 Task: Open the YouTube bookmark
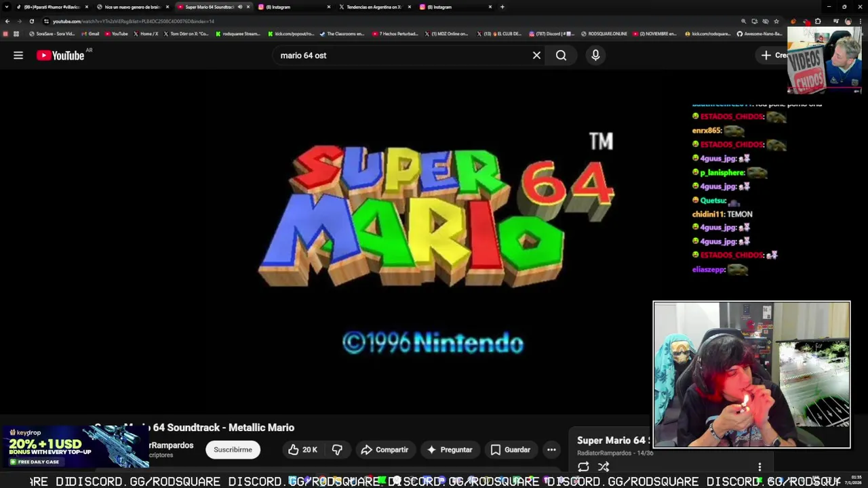tap(116, 34)
